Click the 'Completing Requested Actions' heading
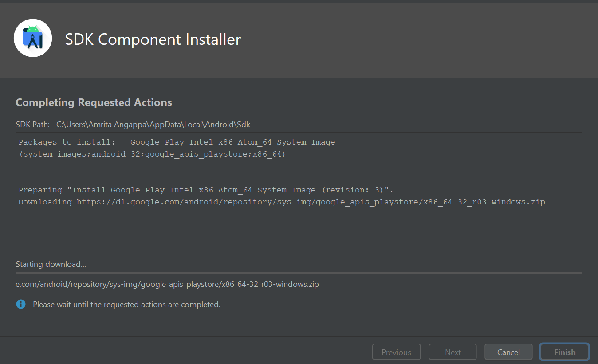Viewport: 598px width, 364px height. (94, 102)
